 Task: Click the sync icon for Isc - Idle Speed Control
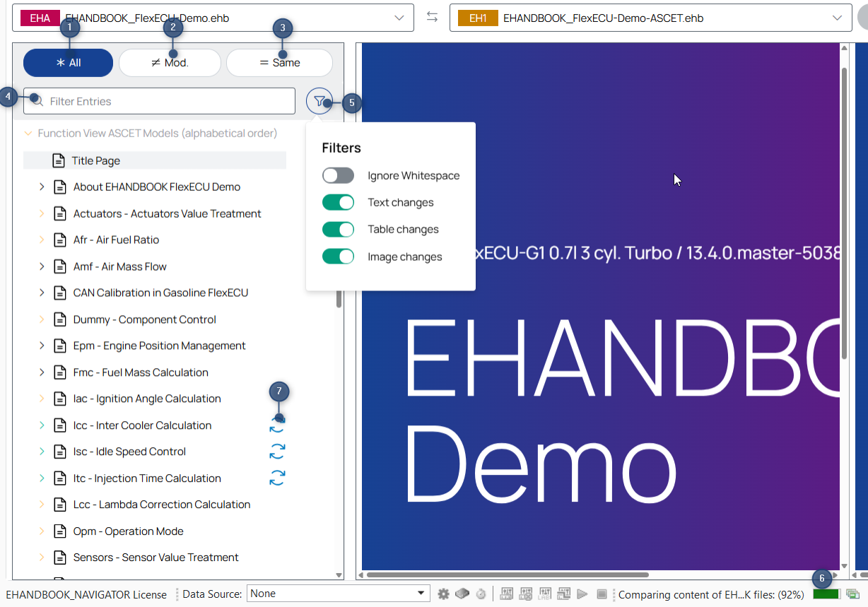277,452
